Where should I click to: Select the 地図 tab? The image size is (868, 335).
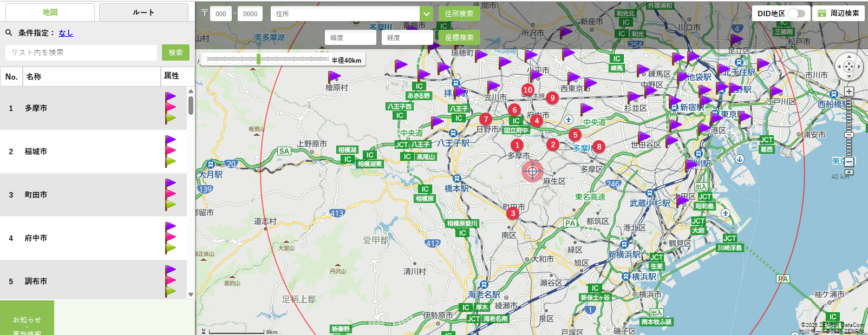tap(50, 12)
